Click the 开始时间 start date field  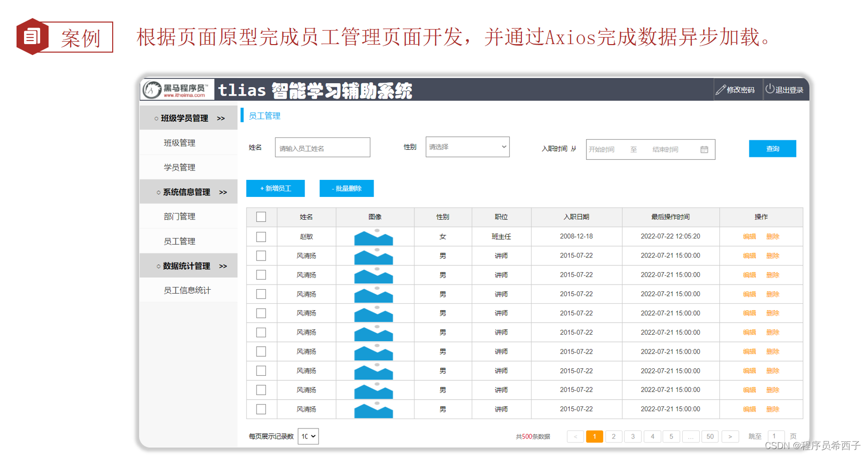point(602,149)
